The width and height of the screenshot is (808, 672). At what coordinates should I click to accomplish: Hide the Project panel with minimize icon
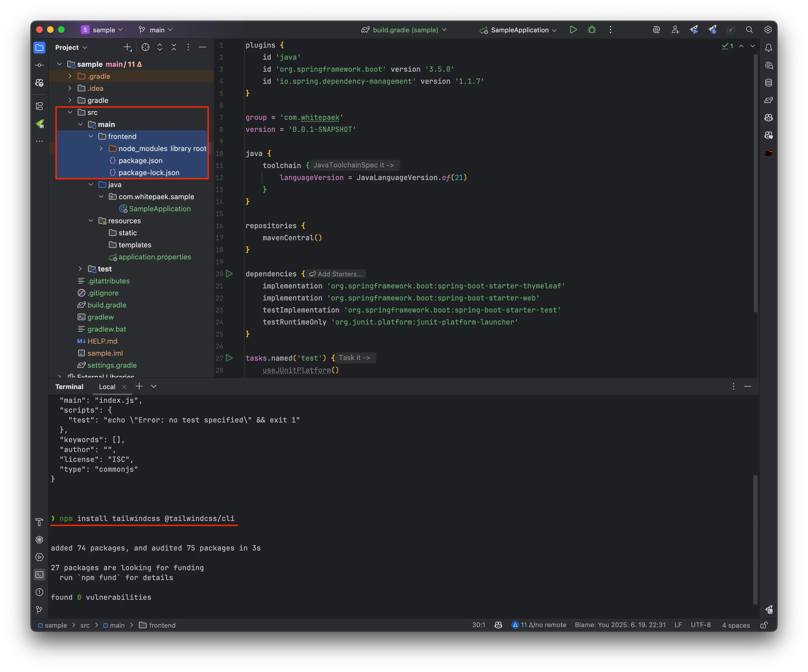(x=202, y=47)
